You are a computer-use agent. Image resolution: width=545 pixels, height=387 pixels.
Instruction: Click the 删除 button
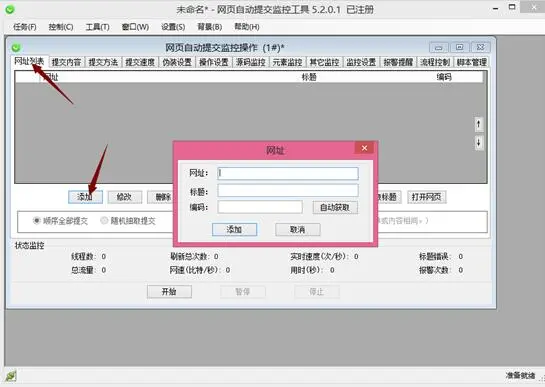click(x=160, y=197)
